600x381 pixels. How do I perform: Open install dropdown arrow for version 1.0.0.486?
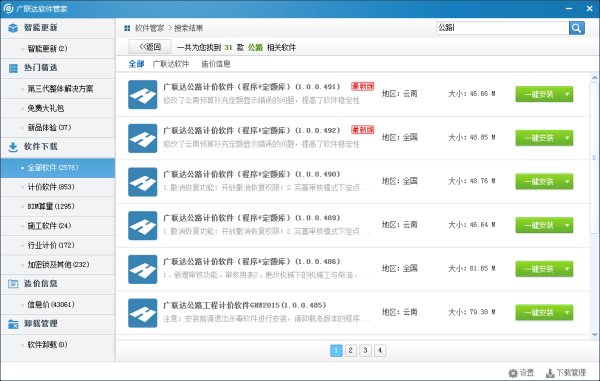(567, 269)
